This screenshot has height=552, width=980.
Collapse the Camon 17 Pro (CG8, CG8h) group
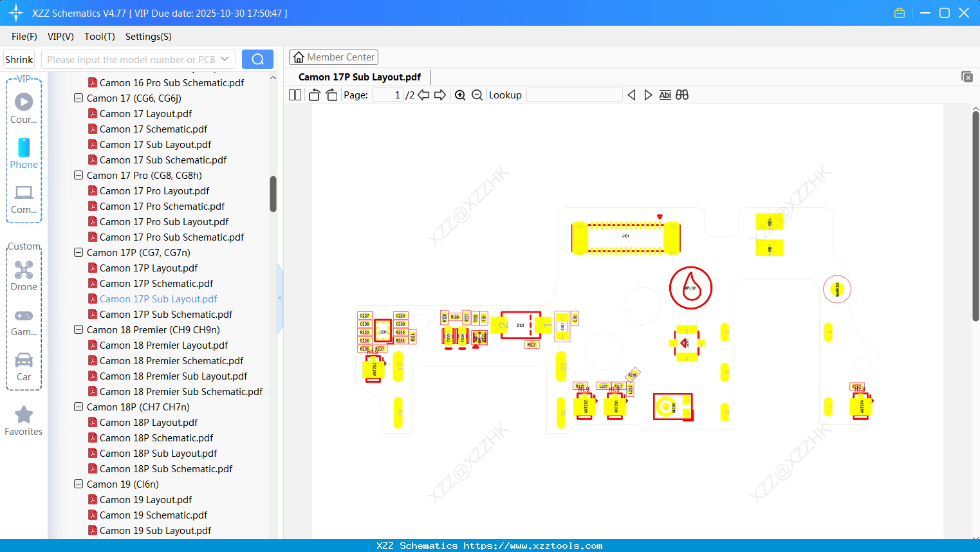pyautogui.click(x=79, y=175)
